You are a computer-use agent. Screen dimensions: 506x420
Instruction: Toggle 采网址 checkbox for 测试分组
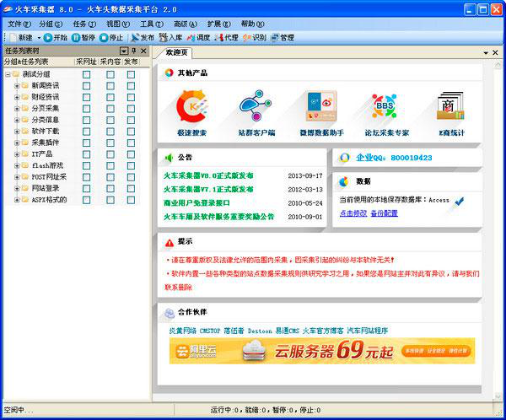tap(86, 74)
